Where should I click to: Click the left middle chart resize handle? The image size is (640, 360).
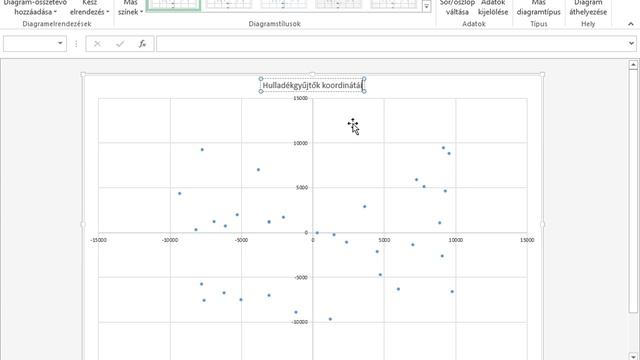coord(83,224)
